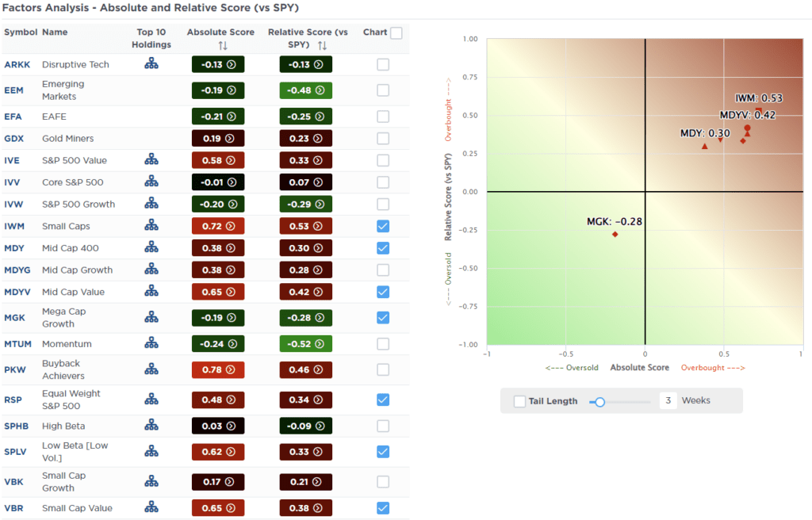Open top 10 holdings for ARKK
Image resolution: width=812 pixels, height=520 pixels.
pos(151,63)
